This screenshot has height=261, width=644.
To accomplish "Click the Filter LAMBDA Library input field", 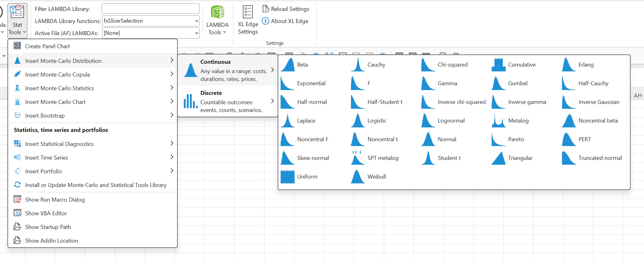I will click(150, 9).
